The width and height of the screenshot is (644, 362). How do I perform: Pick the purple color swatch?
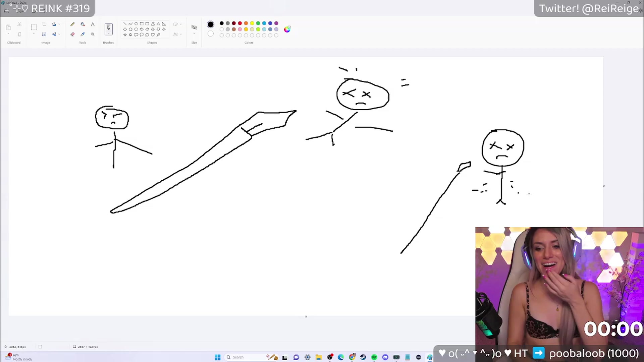[x=276, y=23]
